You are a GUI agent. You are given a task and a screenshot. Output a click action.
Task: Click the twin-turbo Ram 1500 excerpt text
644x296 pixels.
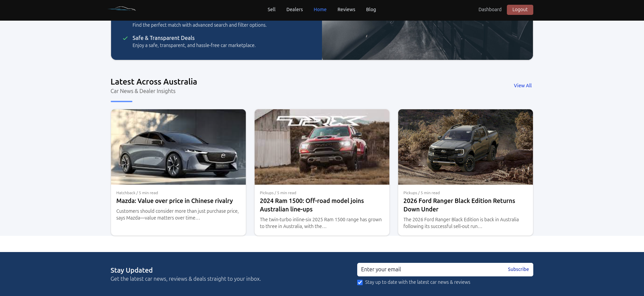point(321,223)
